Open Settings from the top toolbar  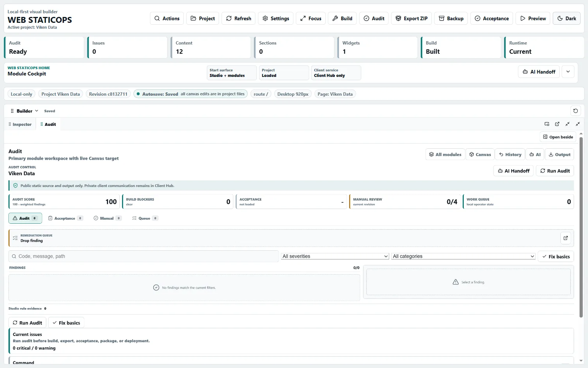coord(276,18)
